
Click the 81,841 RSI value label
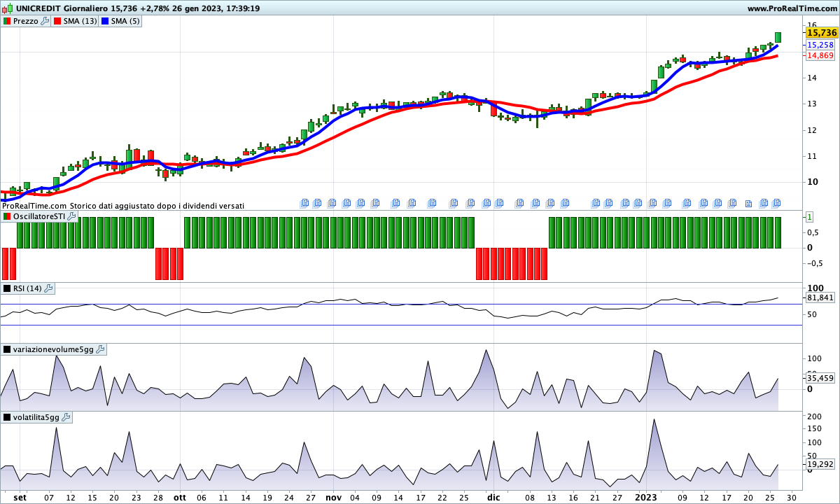[x=820, y=297]
